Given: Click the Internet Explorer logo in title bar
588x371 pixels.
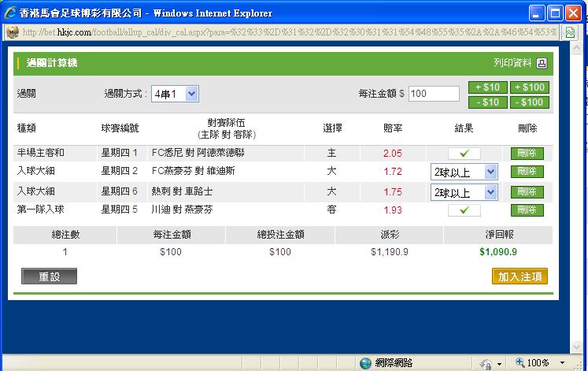Looking at the screenshot, I should click(x=9, y=13).
